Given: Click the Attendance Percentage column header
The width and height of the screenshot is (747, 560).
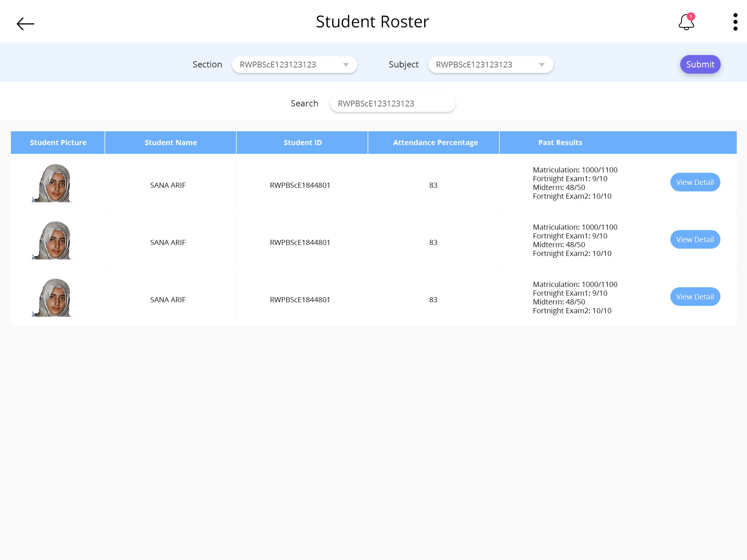Looking at the screenshot, I should pos(435,143).
